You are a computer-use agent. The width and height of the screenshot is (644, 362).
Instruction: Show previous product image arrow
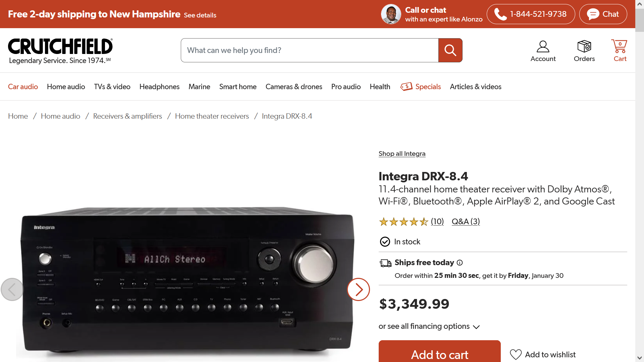tap(12, 289)
